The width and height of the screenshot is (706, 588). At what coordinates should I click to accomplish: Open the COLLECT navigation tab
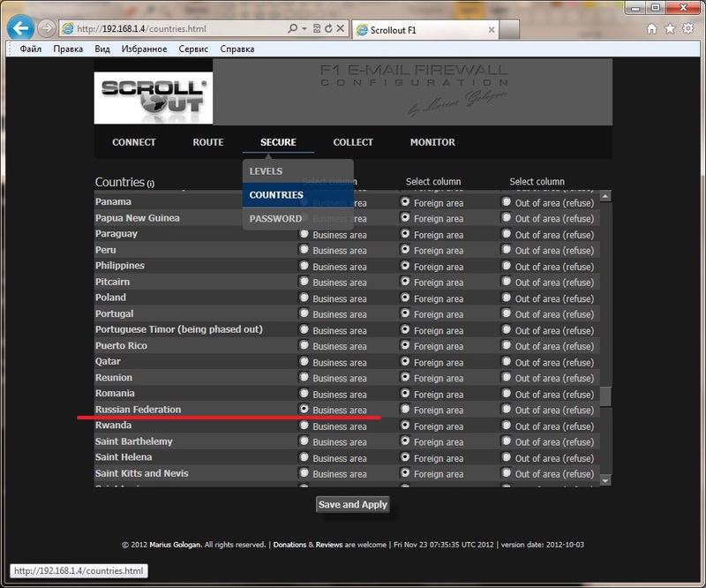(353, 142)
